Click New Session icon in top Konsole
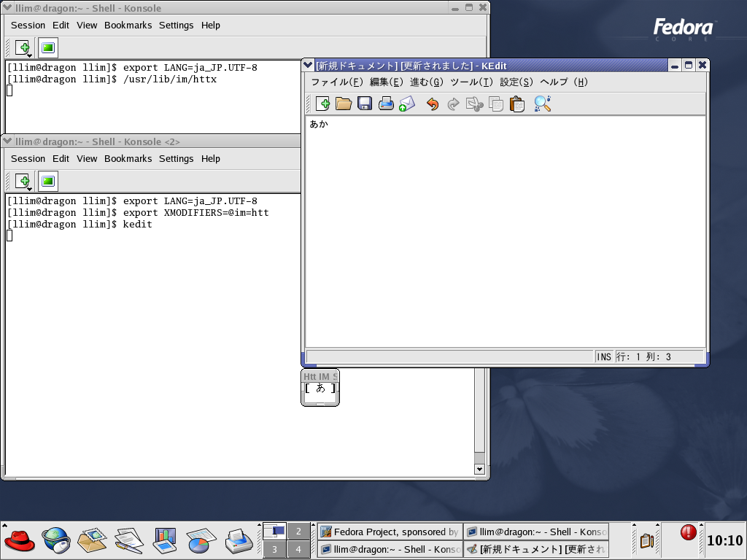The image size is (747, 560). [x=23, y=47]
